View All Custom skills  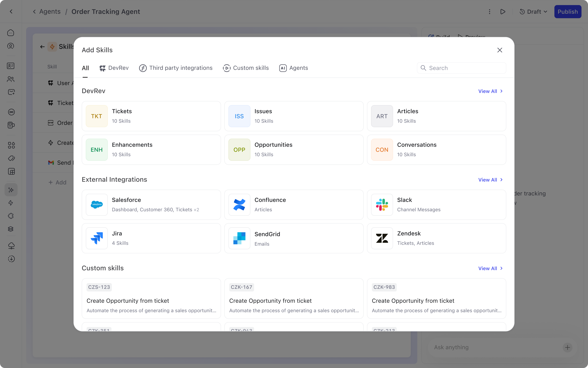click(491, 268)
